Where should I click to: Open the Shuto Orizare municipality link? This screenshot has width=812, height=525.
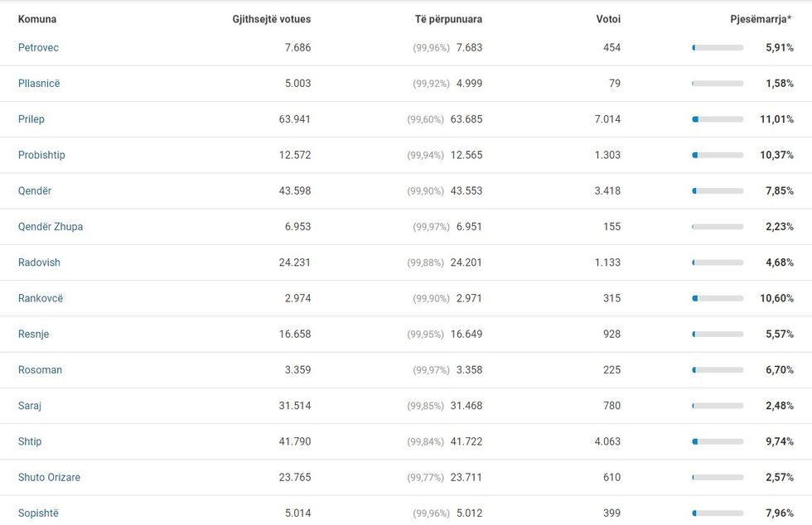tap(49, 478)
